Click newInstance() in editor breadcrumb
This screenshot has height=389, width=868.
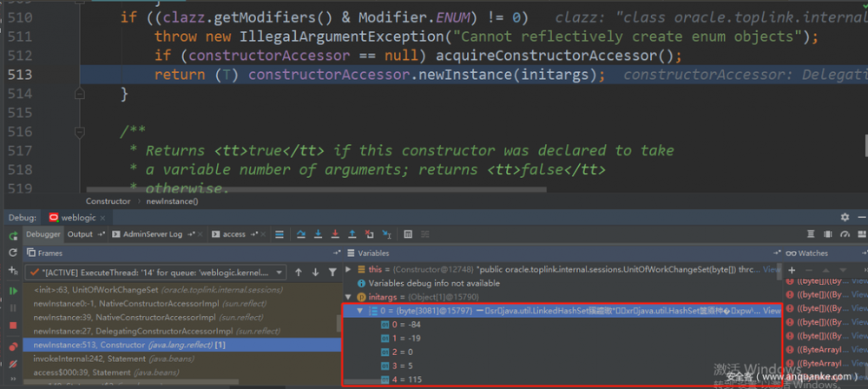coord(172,201)
